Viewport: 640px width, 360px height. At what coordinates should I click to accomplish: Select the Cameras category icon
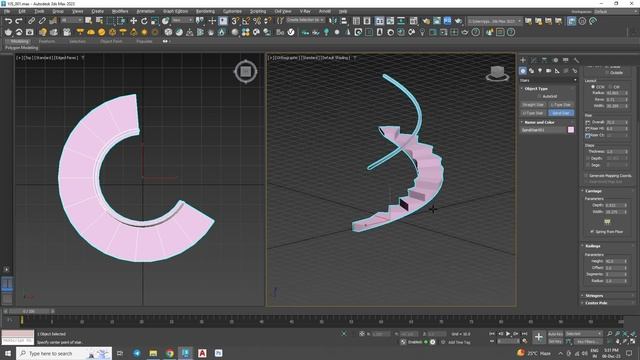(549, 71)
